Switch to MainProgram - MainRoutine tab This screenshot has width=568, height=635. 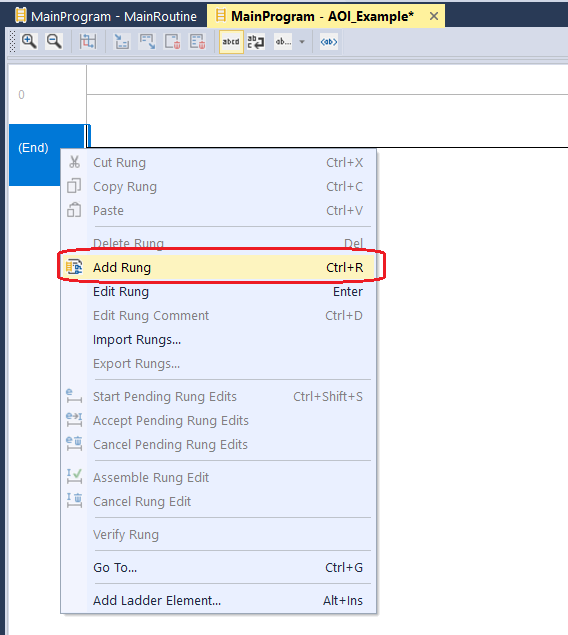pyautogui.click(x=106, y=16)
